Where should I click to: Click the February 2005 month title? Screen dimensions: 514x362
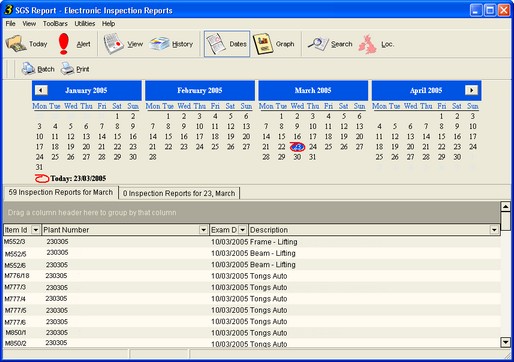[x=200, y=90]
